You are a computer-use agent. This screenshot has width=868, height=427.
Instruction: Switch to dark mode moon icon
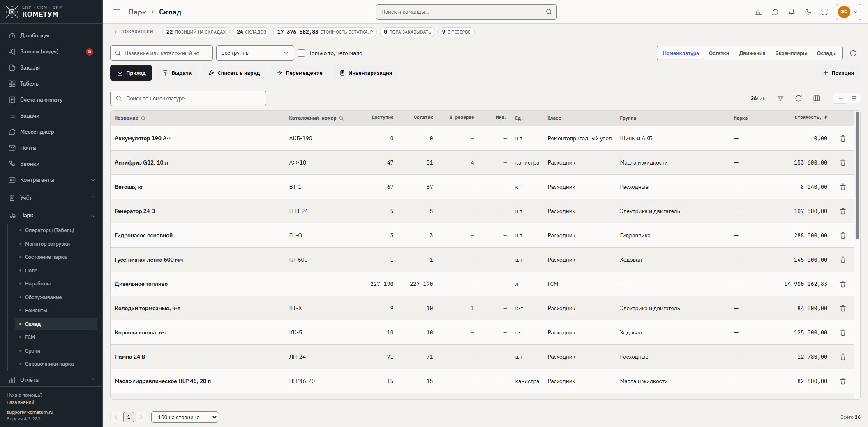click(808, 12)
